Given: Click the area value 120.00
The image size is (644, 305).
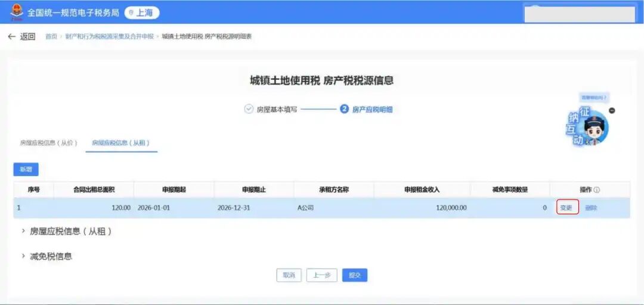Looking at the screenshot, I should (x=120, y=208).
